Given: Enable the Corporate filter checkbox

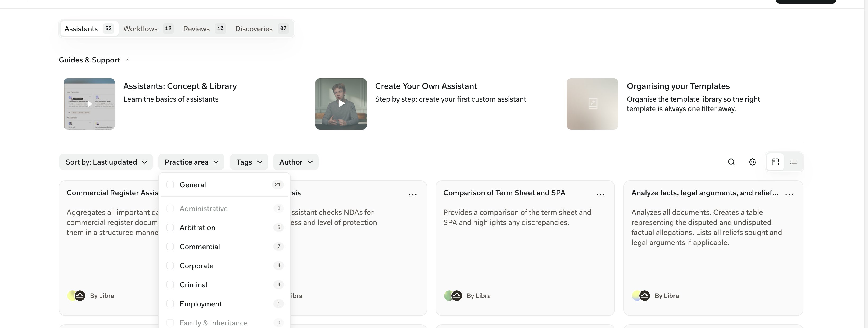Looking at the screenshot, I should [x=170, y=266].
